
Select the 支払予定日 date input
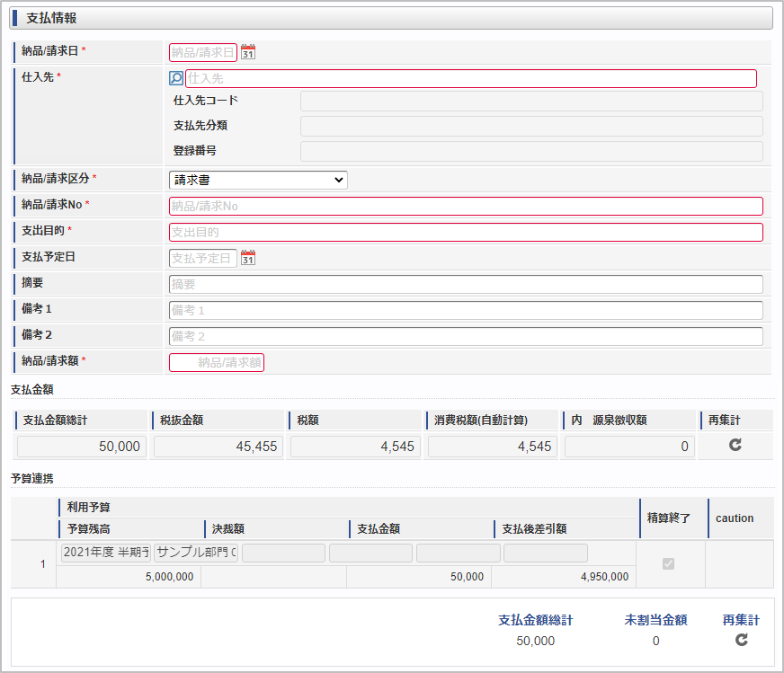(x=203, y=259)
